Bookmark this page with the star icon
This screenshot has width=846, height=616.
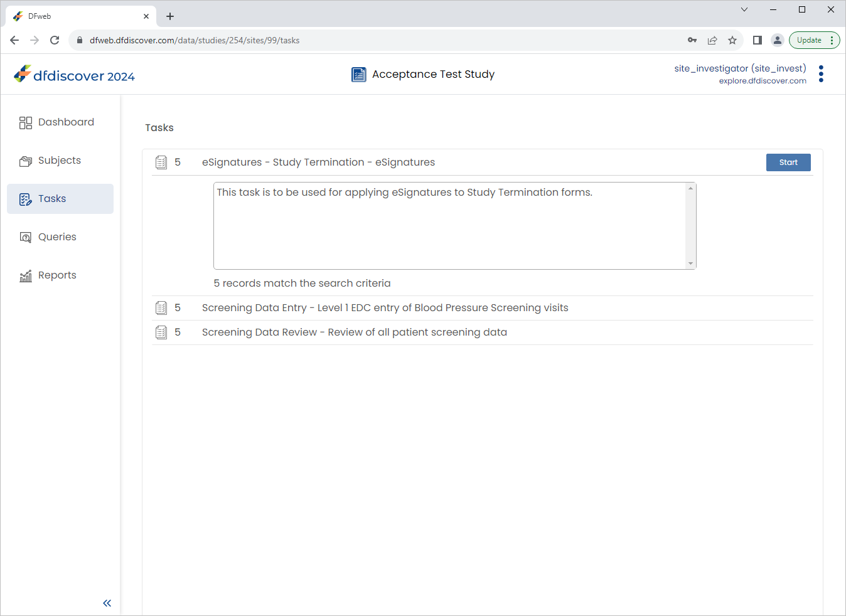(x=732, y=40)
